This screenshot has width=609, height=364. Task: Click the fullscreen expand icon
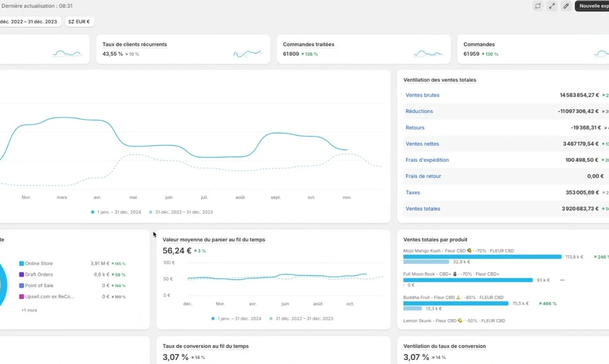[x=552, y=6]
